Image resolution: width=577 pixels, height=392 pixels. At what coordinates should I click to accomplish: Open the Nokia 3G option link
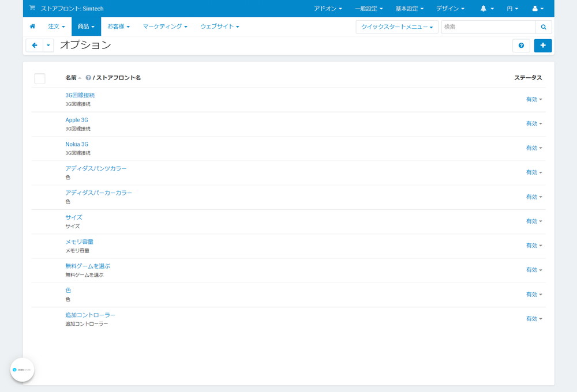(77, 144)
